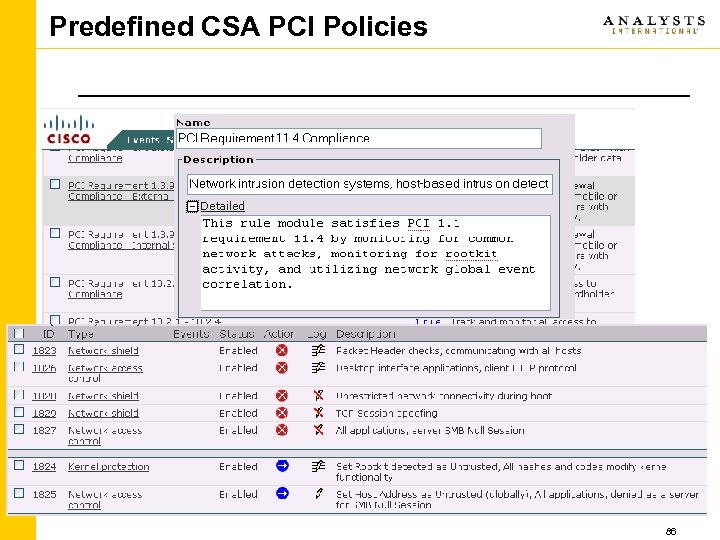Open the Kernel protection rule link

109,467
